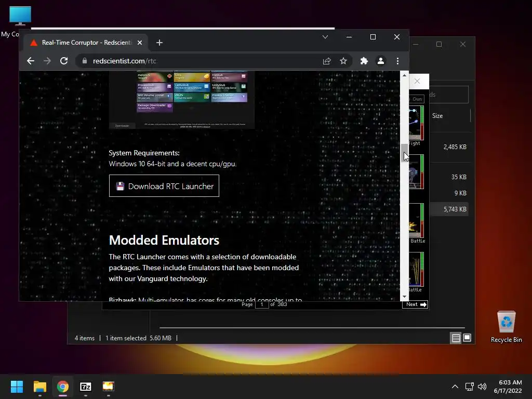Screen dimensions: 532x399
Task: Open 7-Zip from taskbar
Action: coord(86,387)
